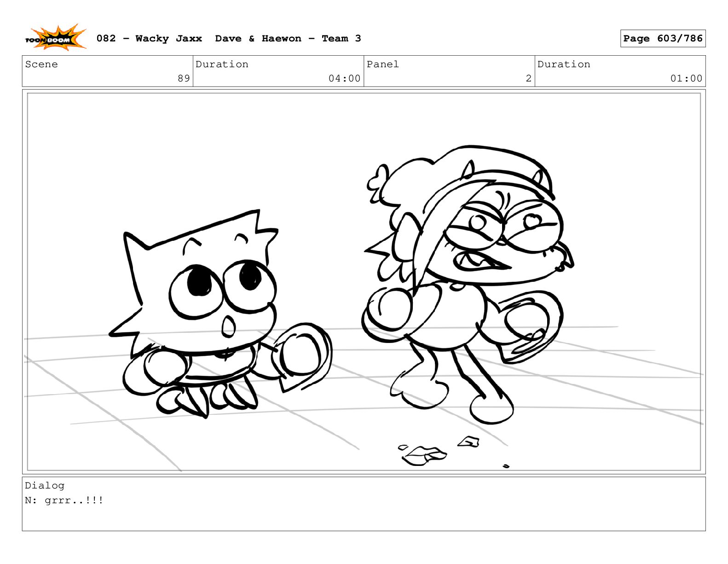Image resolution: width=728 pixels, height=564 pixels.
Task: Click the 'Panel' header label
Action: 382,64
